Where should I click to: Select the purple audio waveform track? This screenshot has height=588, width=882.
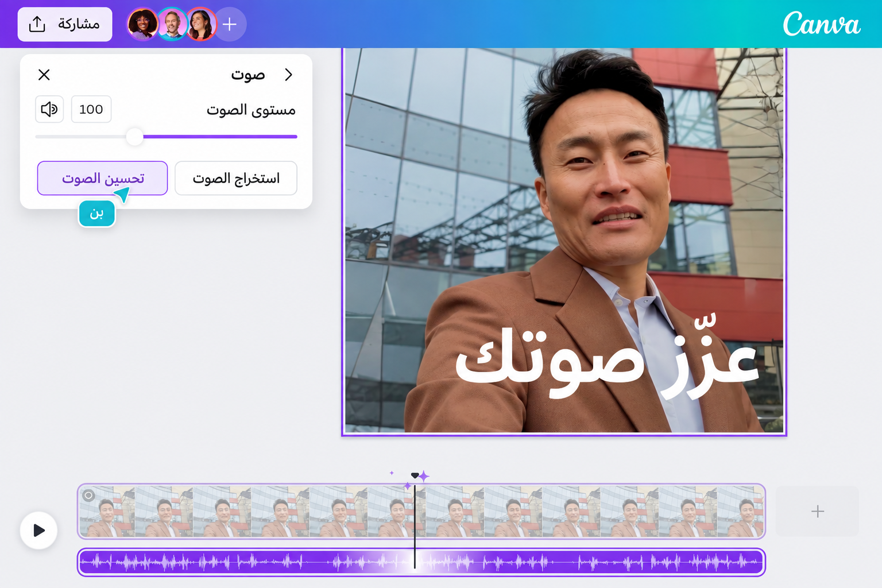pos(421,562)
